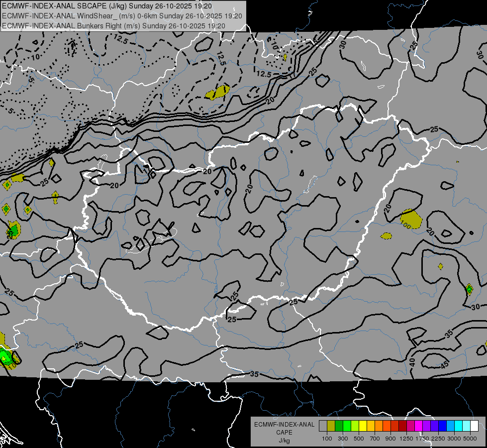Click the SBCAPE title line at top
The image size is (487, 448).
pyautogui.click(x=107, y=6)
